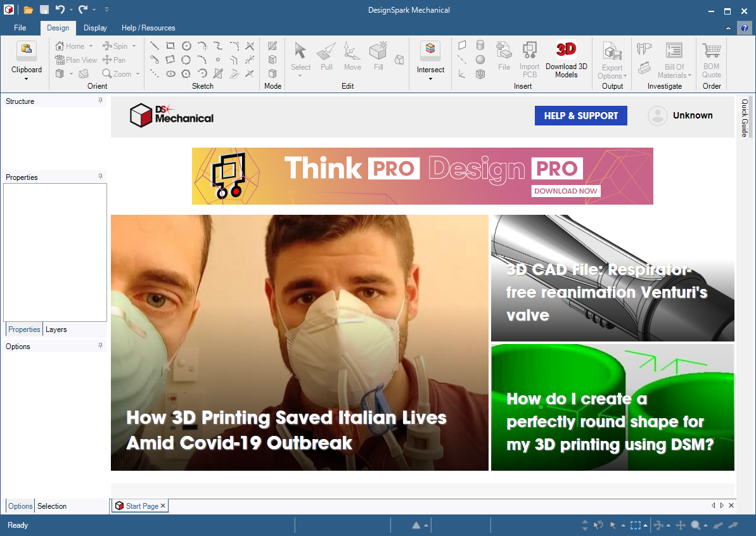This screenshot has height=536, width=756.
Task: Switch to the Display ribbon tab
Action: pos(95,28)
